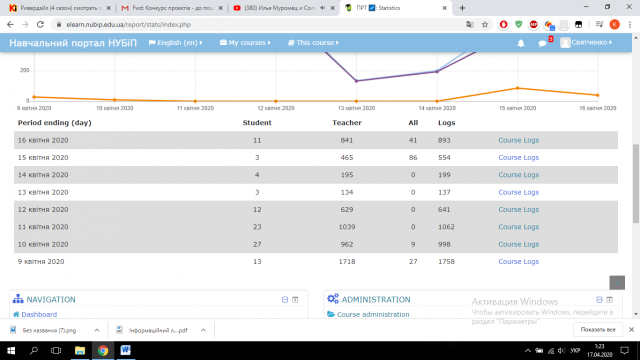
Task: Open Course Logs for 15 квітня 2020
Action: 518,158
